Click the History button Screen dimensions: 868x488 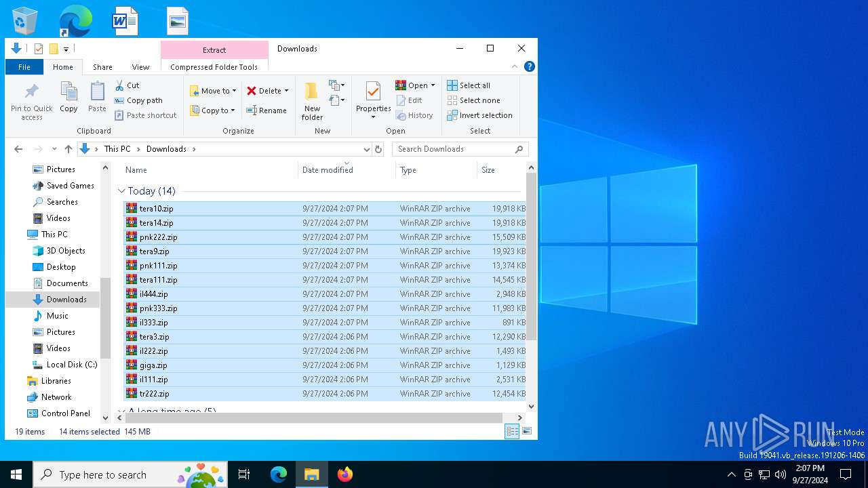coord(414,115)
